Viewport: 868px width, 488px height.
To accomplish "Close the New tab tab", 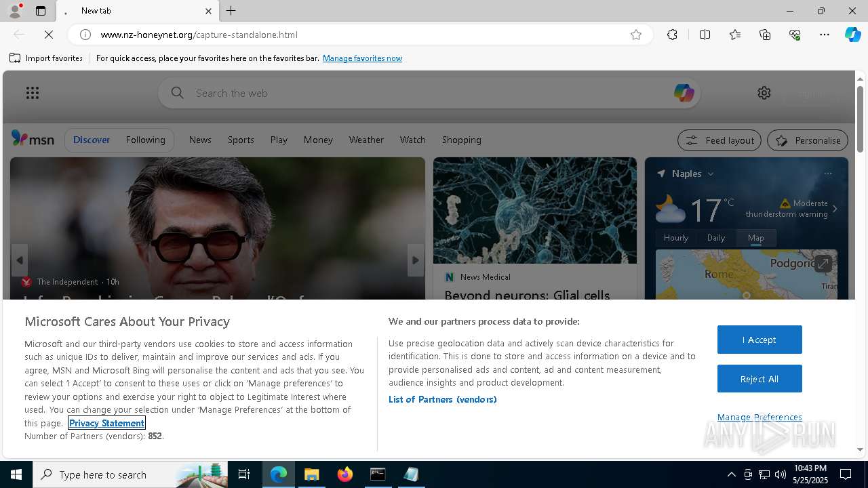I will [208, 11].
